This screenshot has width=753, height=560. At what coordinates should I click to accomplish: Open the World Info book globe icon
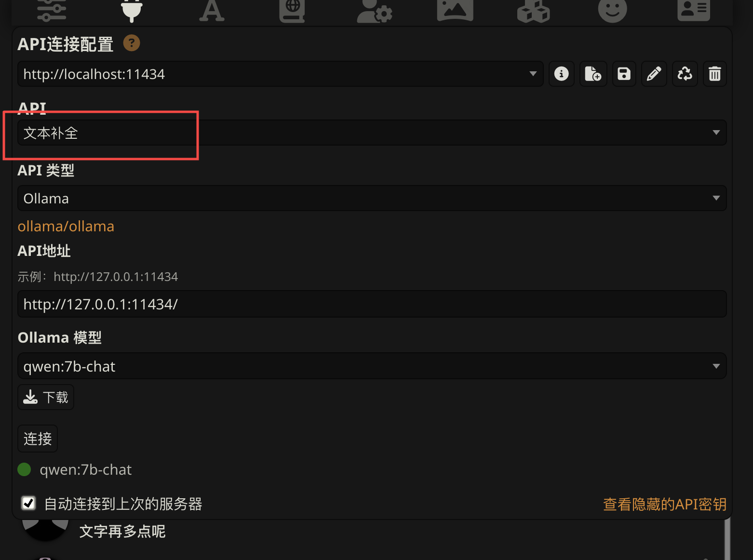pyautogui.click(x=292, y=11)
